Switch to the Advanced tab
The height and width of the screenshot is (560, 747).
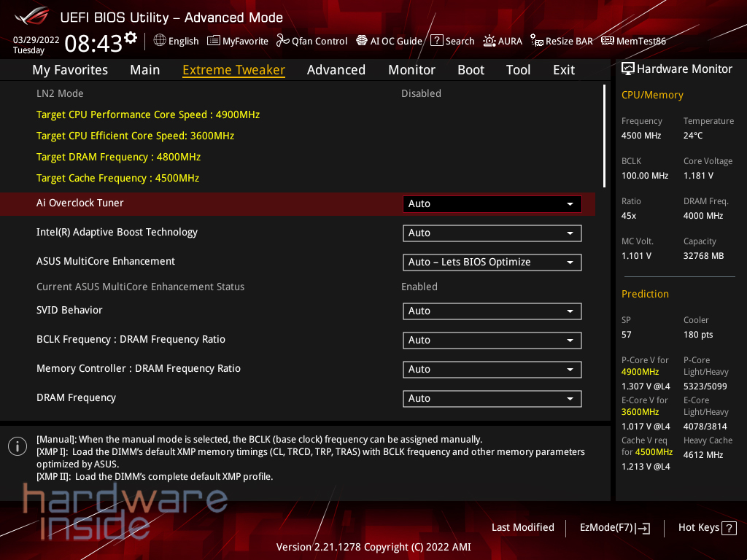(336, 70)
